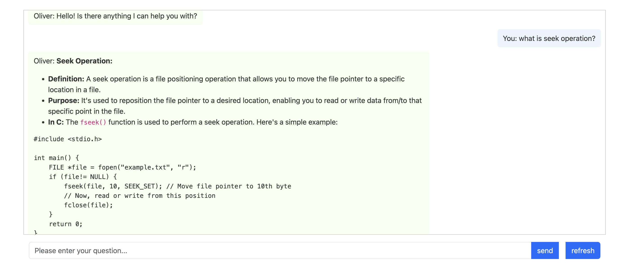This screenshot has width=644, height=268.
Task: Focus the question input field
Action: pos(280,250)
